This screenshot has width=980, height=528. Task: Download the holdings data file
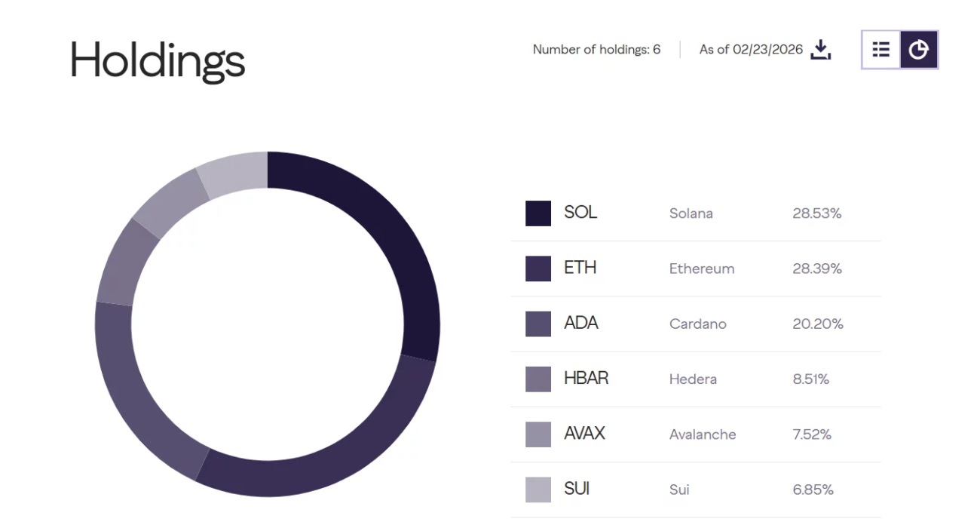(x=821, y=50)
